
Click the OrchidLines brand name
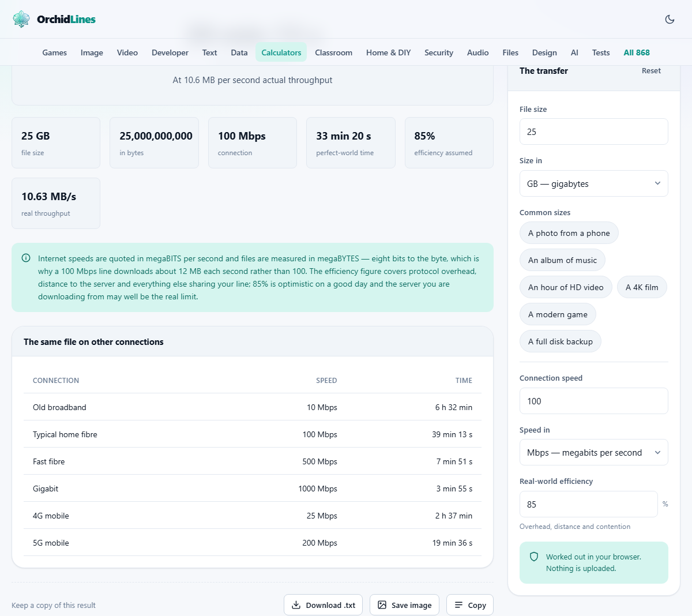pyautogui.click(x=66, y=19)
